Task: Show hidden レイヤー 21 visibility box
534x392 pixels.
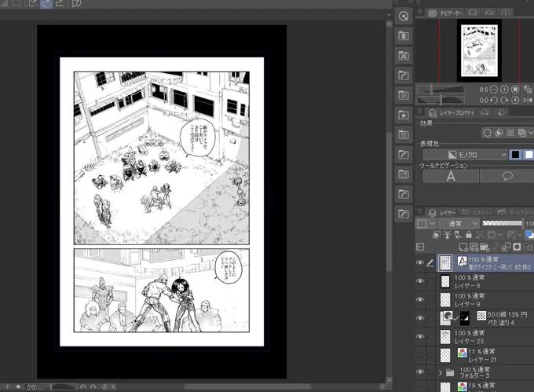Action: coord(420,355)
